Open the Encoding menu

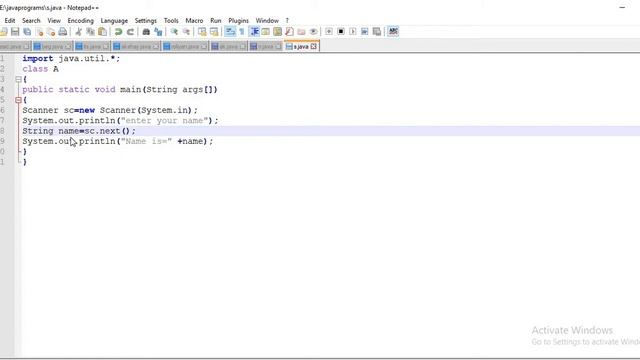coord(80,20)
